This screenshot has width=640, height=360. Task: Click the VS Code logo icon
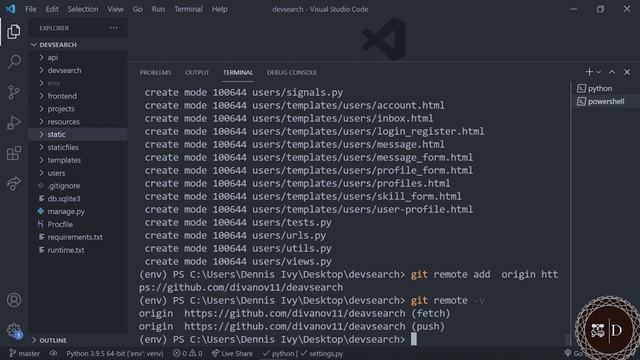[10, 9]
